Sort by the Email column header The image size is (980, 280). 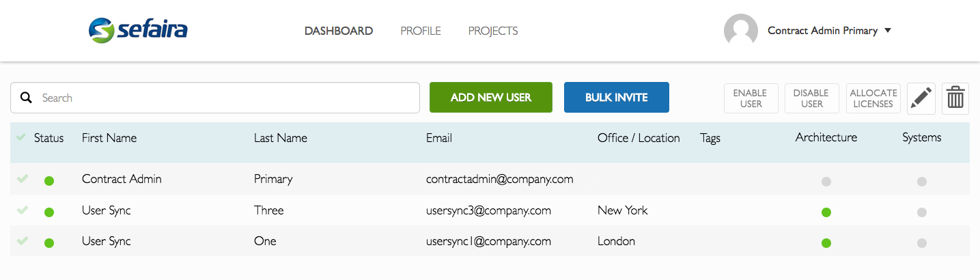click(439, 138)
